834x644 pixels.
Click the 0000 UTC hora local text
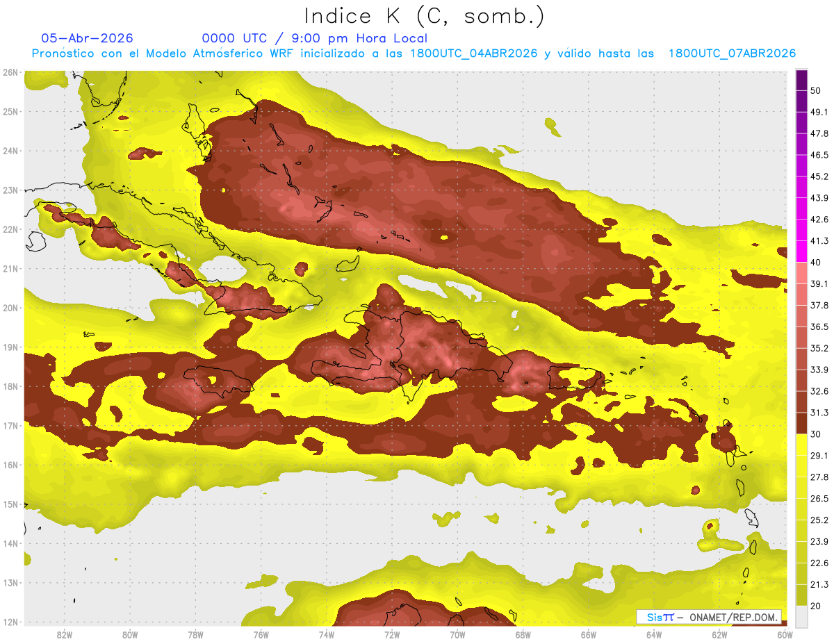[x=315, y=38]
